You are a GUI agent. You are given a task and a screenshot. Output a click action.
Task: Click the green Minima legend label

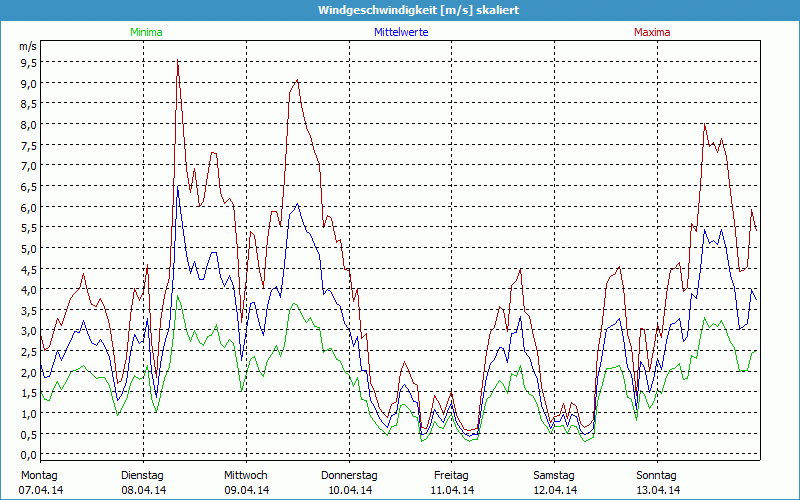(146, 32)
